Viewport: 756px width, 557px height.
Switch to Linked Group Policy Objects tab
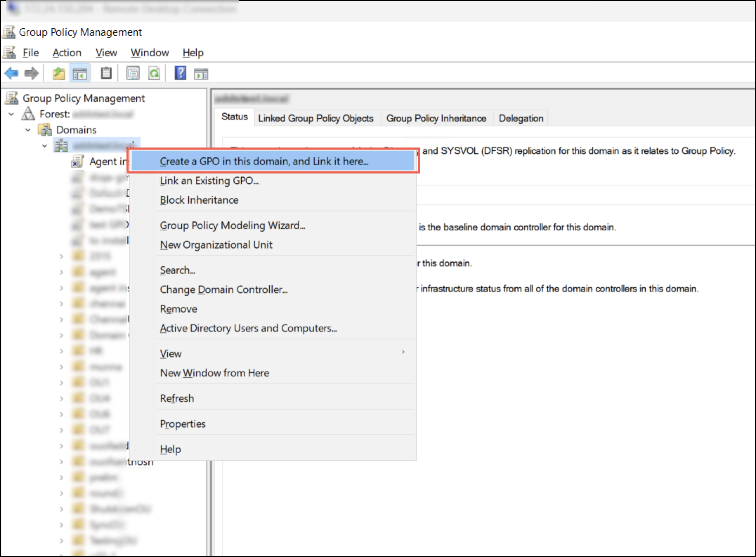tap(315, 118)
